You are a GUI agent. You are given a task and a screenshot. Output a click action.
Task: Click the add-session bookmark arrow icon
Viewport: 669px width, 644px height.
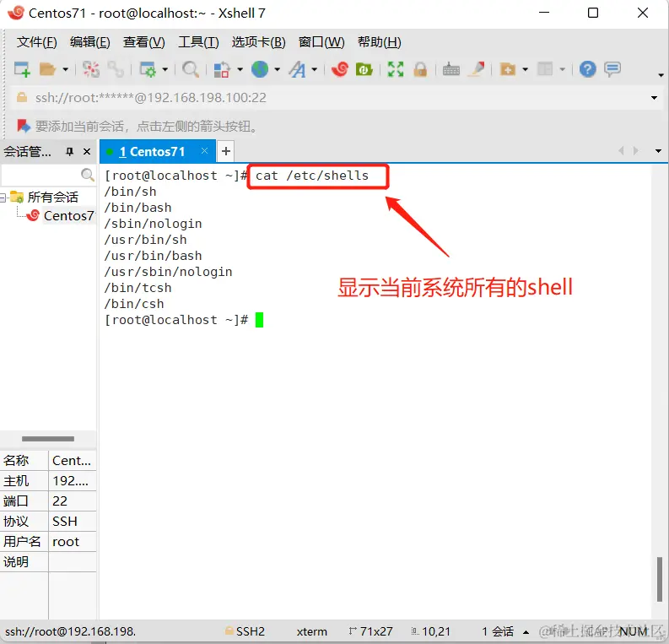click(x=24, y=127)
